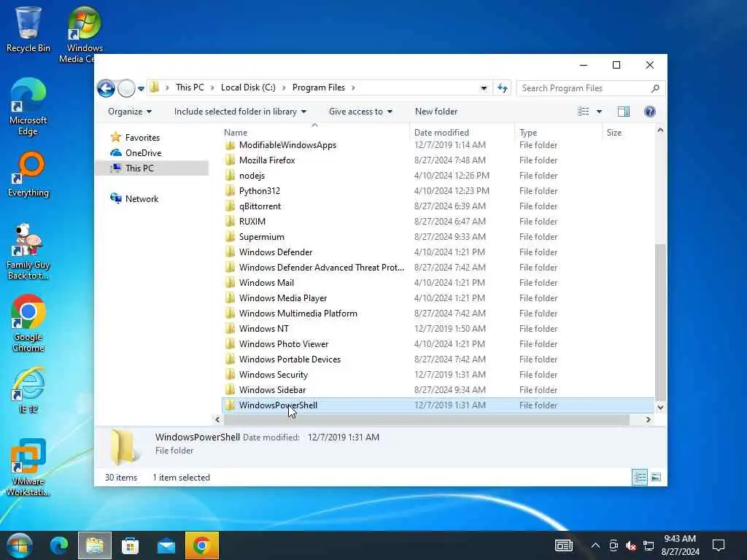
Task: Open the Organize menu
Action: pos(130,112)
